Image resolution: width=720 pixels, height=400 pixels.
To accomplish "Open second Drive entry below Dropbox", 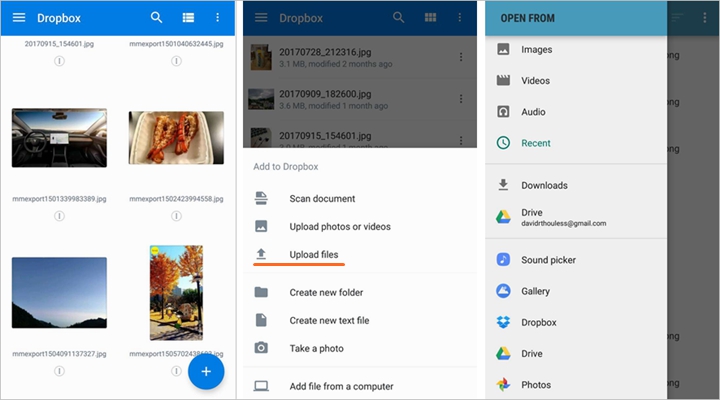I will (576, 353).
